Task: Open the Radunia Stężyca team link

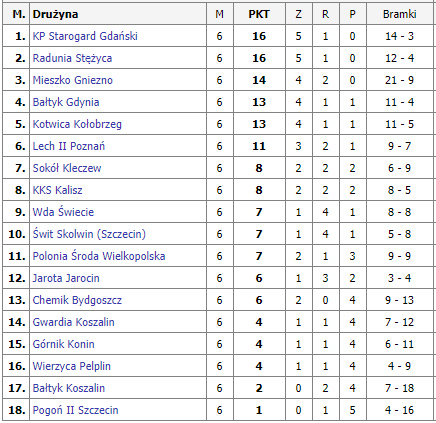Action: pos(72,58)
